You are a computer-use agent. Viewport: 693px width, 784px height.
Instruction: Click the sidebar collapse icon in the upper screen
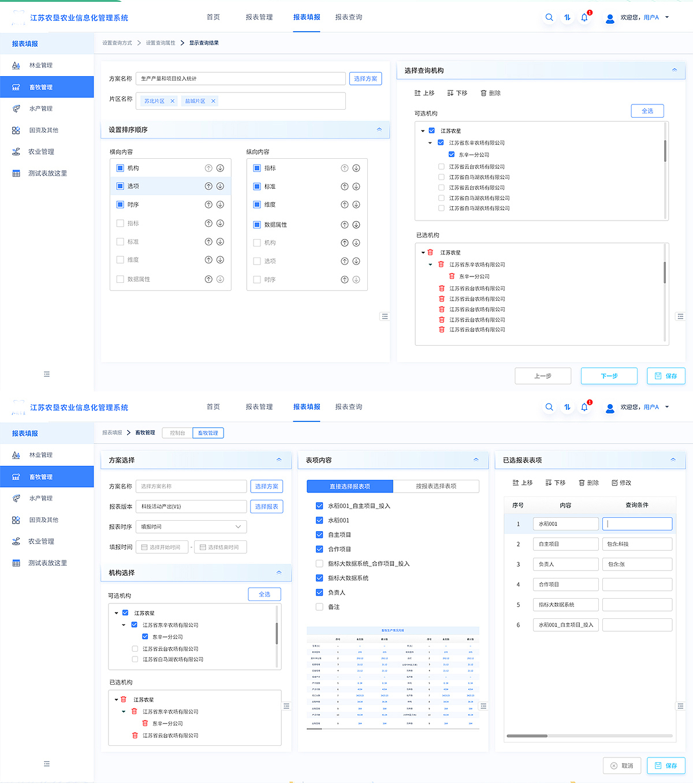[47, 374]
